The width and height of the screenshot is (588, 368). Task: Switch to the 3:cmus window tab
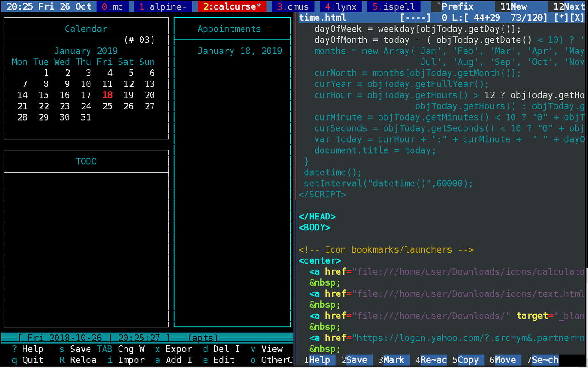(293, 7)
